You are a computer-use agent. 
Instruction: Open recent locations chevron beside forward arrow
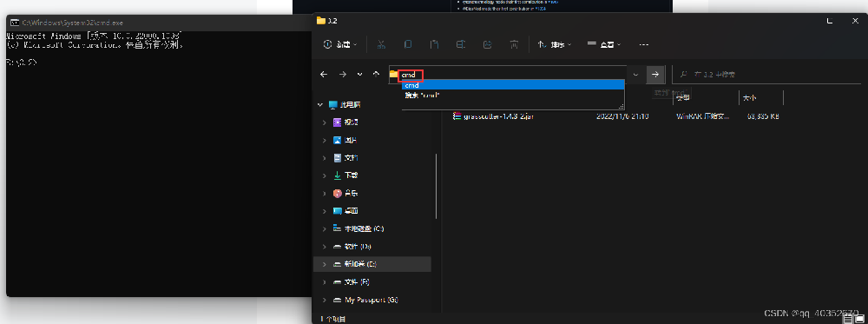point(360,74)
